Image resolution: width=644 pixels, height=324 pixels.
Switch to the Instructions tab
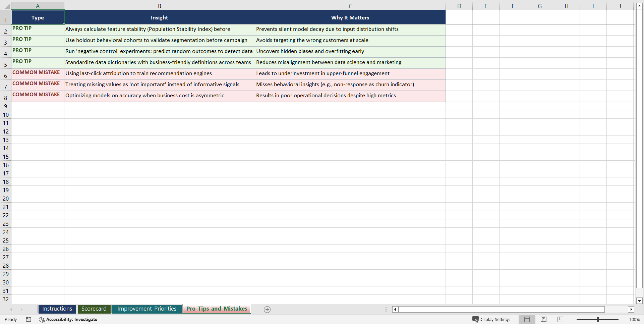click(x=57, y=309)
